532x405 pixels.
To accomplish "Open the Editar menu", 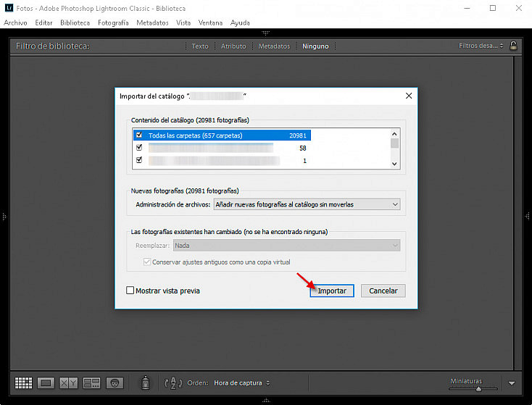I will tap(43, 22).
